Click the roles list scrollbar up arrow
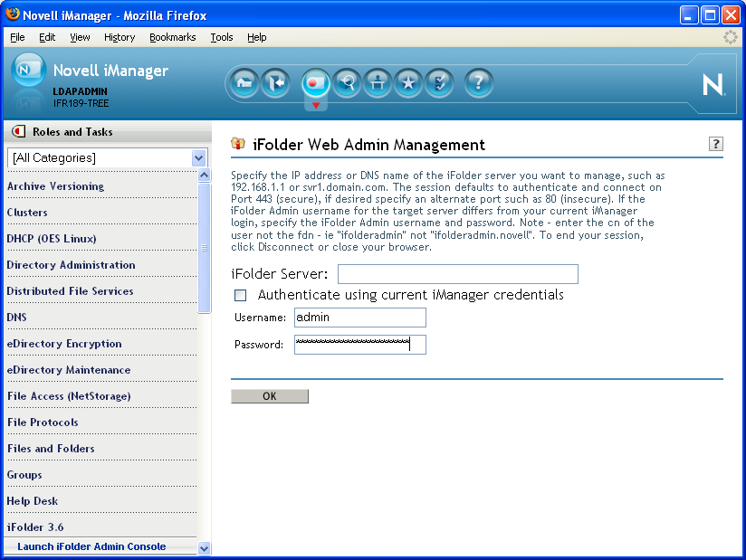This screenshot has height=560, width=746. (204, 175)
